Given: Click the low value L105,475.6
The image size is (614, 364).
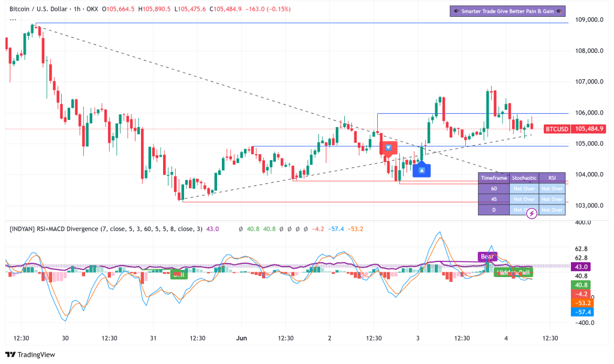Looking at the screenshot, I should pos(190,8).
